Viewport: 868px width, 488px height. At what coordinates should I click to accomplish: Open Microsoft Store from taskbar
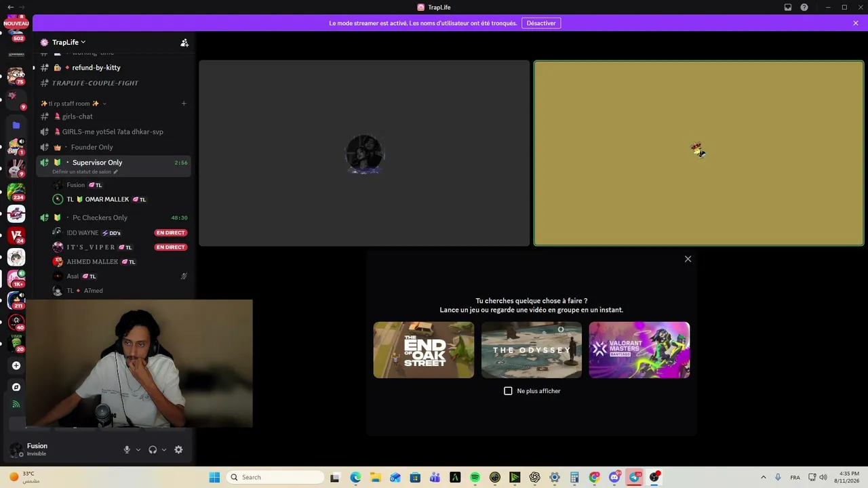click(415, 477)
